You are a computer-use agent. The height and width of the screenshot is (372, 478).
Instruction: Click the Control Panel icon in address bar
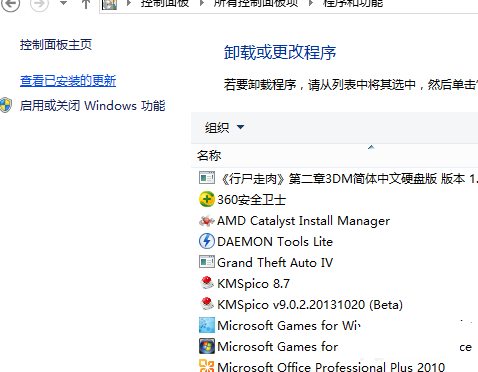click(x=109, y=5)
